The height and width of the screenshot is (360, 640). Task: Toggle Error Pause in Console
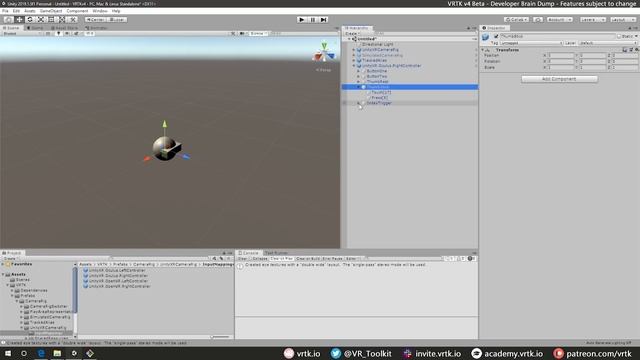332,259
